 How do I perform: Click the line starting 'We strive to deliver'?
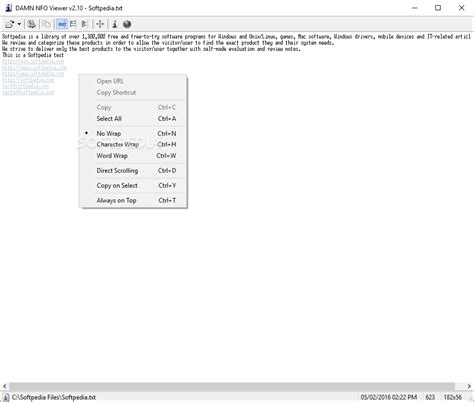[x=151, y=49]
